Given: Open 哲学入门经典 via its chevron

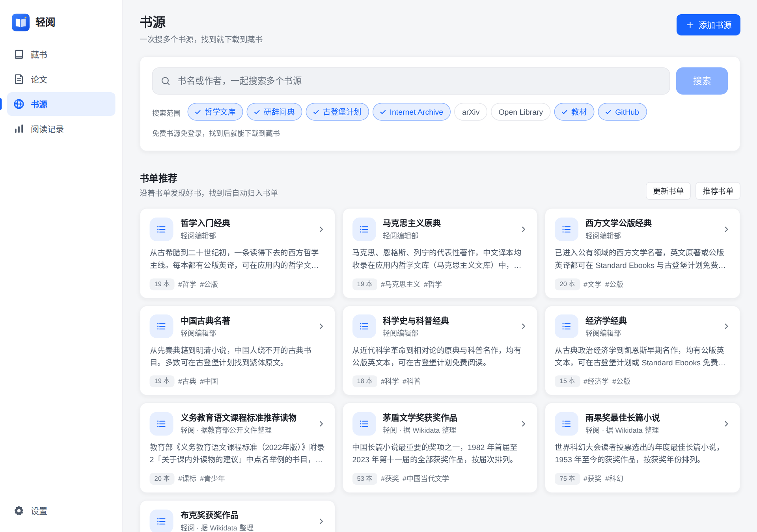Looking at the screenshot, I should pos(321,229).
